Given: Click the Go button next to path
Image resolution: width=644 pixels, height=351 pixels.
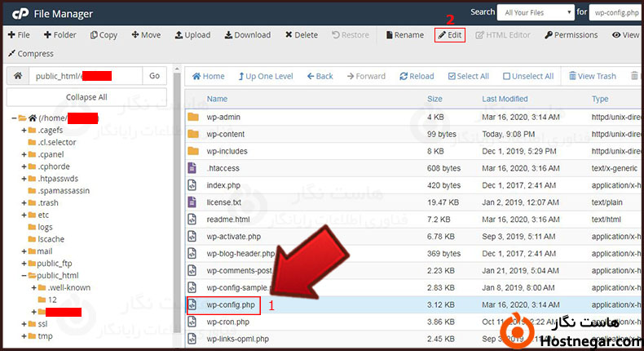Looking at the screenshot, I should pyautogui.click(x=154, y=76).
